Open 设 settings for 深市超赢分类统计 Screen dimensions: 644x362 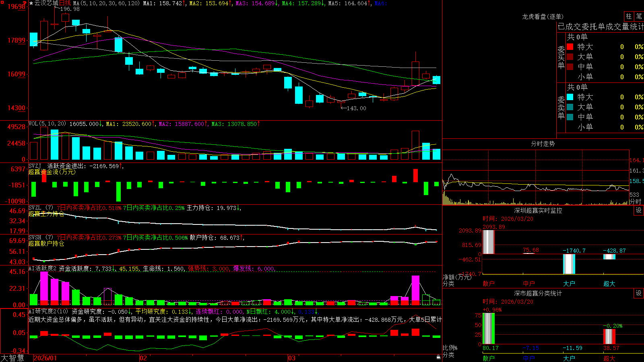(639, 293)
